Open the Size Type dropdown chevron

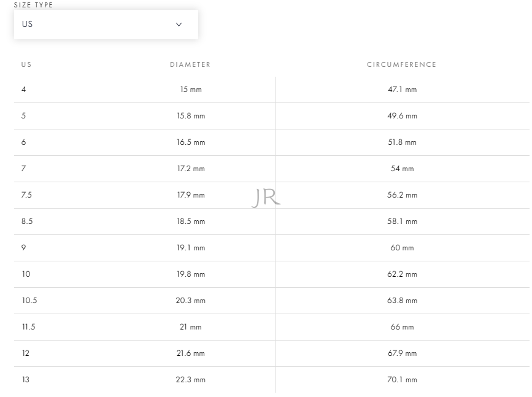pyautogui.click(x=179, y=25)
